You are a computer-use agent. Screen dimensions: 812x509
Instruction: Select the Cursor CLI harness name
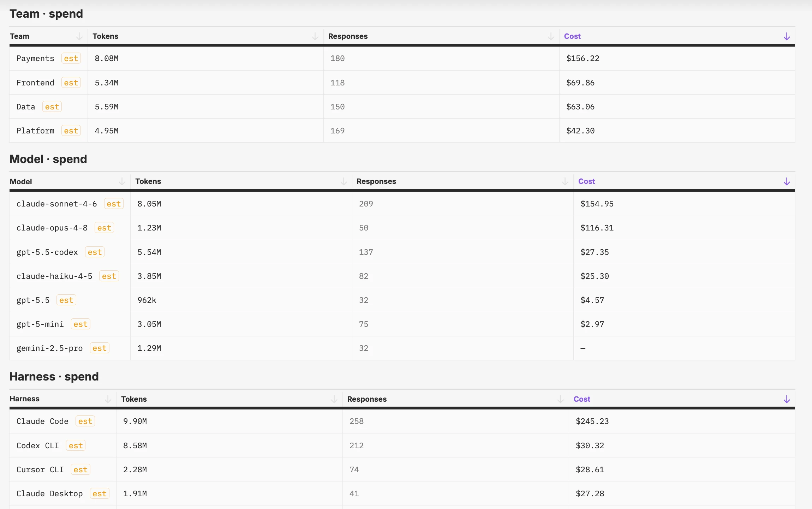[x=40, y=469]
